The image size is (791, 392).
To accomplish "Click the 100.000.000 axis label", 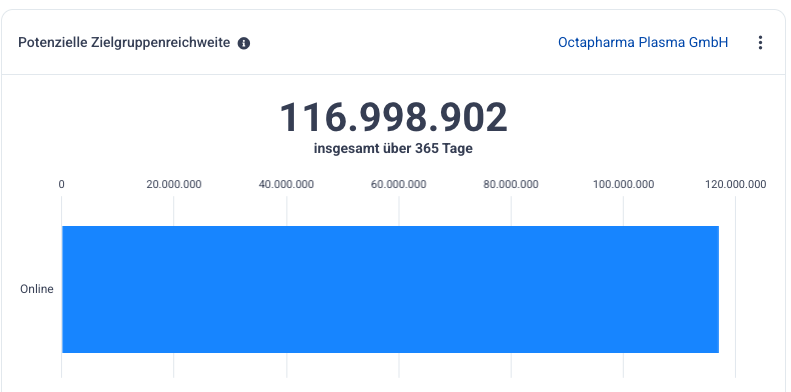I will [x=624, y=185].
